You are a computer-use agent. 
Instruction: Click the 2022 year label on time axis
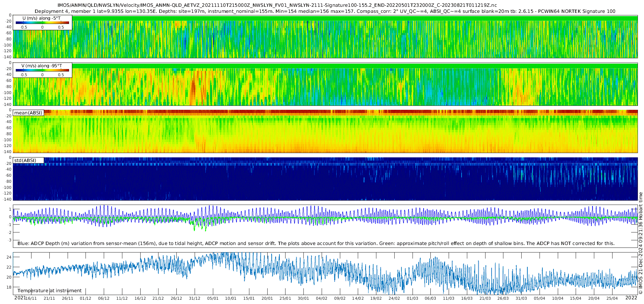631,298
